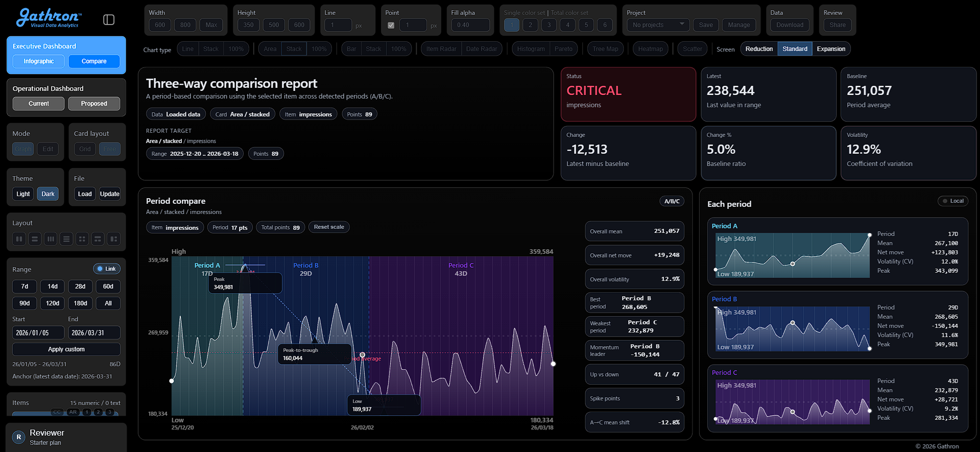Select color set 4
This screenshot has width=980, height=452.
567,25
